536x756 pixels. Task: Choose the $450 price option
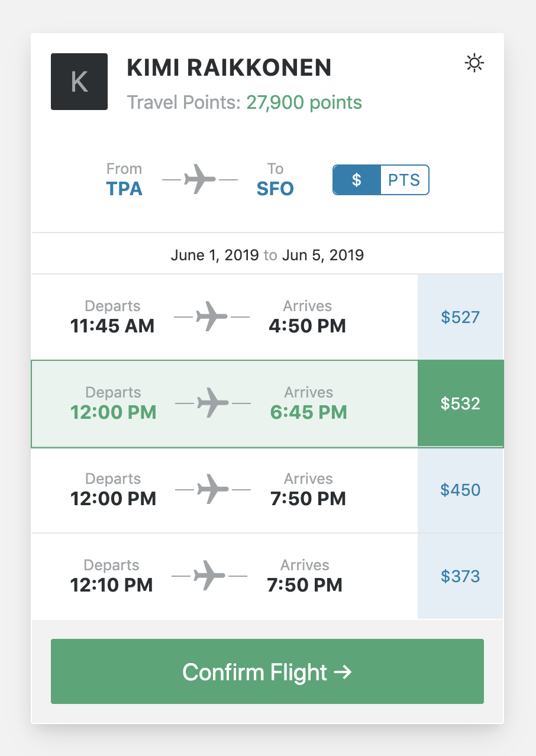point(460,490)
